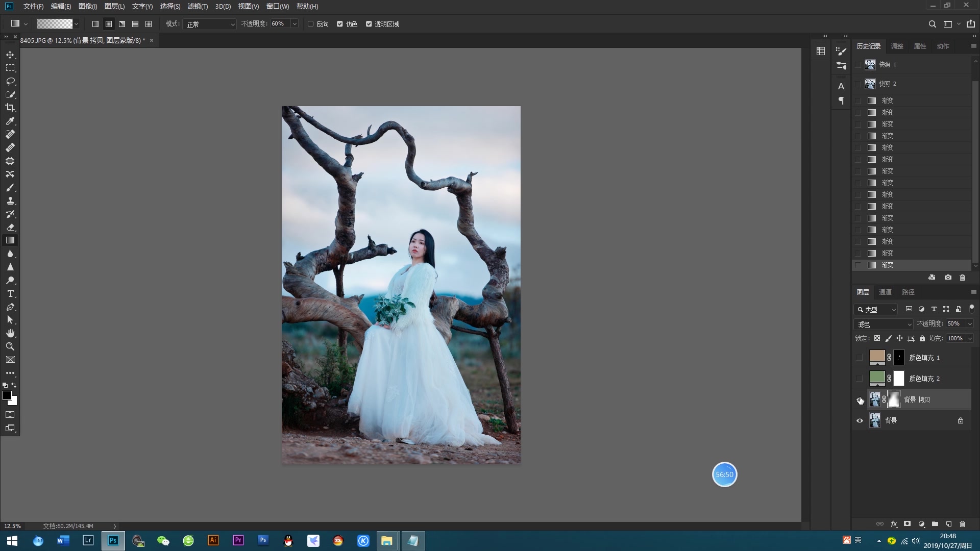Screen dimensions: 980x551
Task: Select the Crop tool
Action: (x=10, y=108)
